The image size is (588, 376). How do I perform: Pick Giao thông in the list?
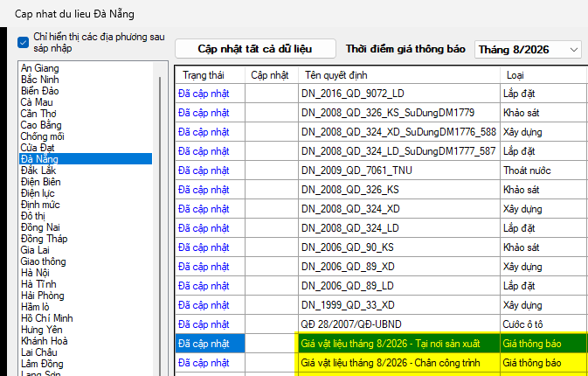[x=43, y=261]
